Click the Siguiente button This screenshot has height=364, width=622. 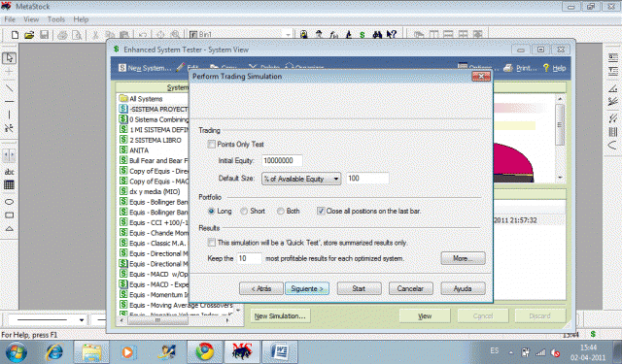coord(307,288)
